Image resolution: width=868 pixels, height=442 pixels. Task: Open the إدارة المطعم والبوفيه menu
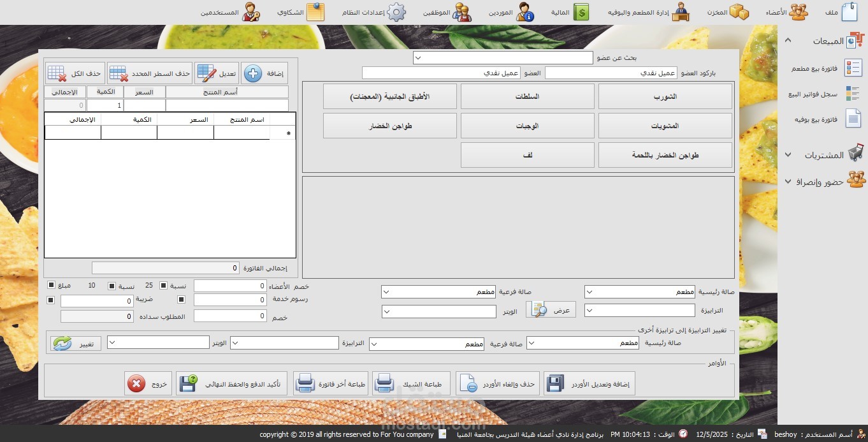(x=648, y=12)
